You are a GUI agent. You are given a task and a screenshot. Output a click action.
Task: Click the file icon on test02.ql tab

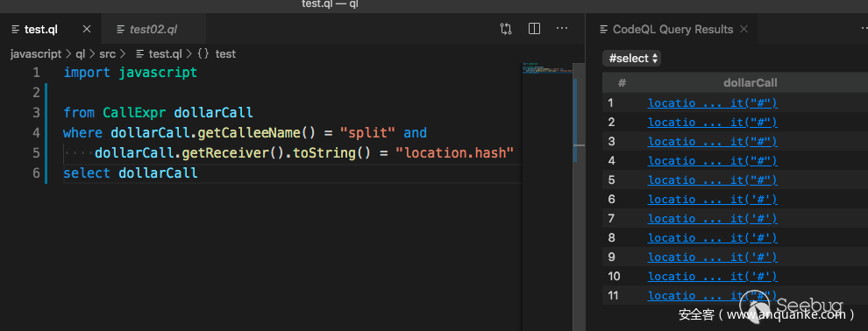(x=120, y=29)
